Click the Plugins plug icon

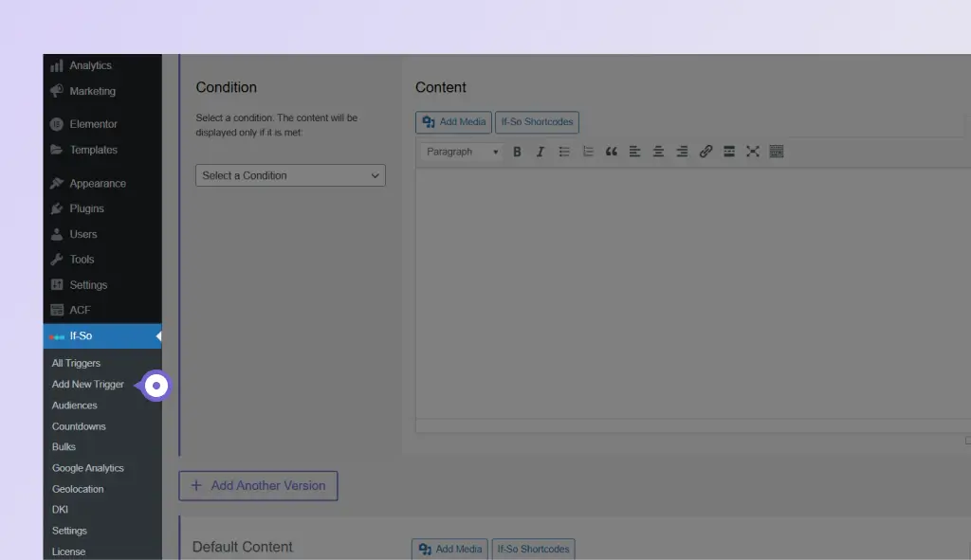[x=56, y=208]
